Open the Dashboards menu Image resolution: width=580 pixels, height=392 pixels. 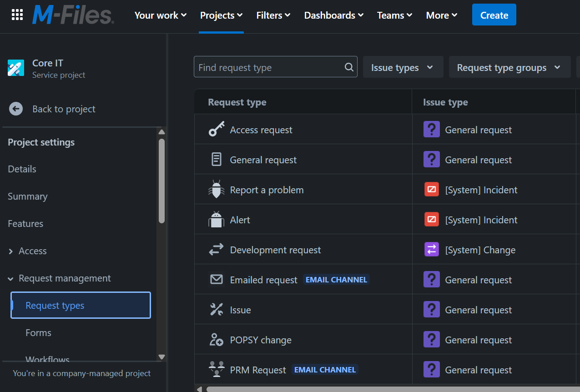[333, 15]
